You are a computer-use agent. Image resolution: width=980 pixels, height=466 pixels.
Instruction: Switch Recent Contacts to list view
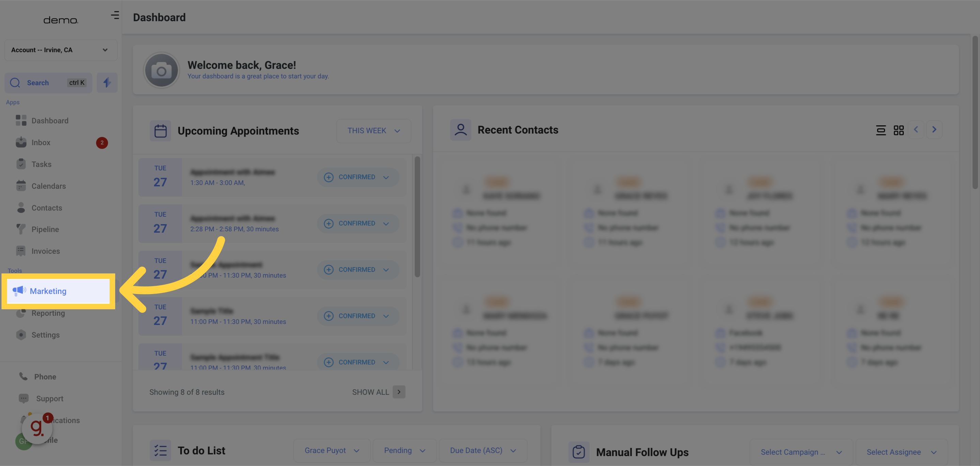click(881, 130)
